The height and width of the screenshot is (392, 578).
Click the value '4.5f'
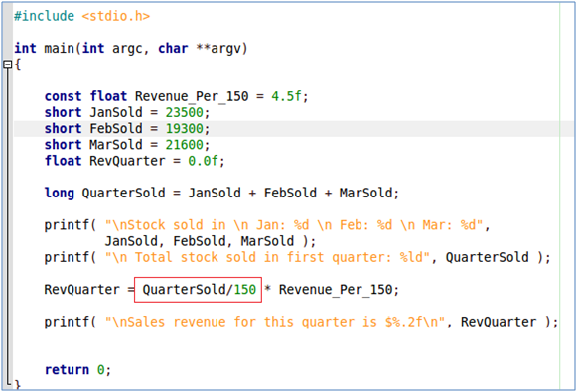click(x=286, y=96)
